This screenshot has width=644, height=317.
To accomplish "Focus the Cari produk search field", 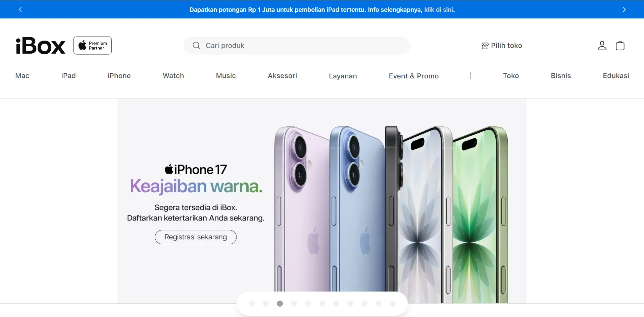I will point(297,46).
